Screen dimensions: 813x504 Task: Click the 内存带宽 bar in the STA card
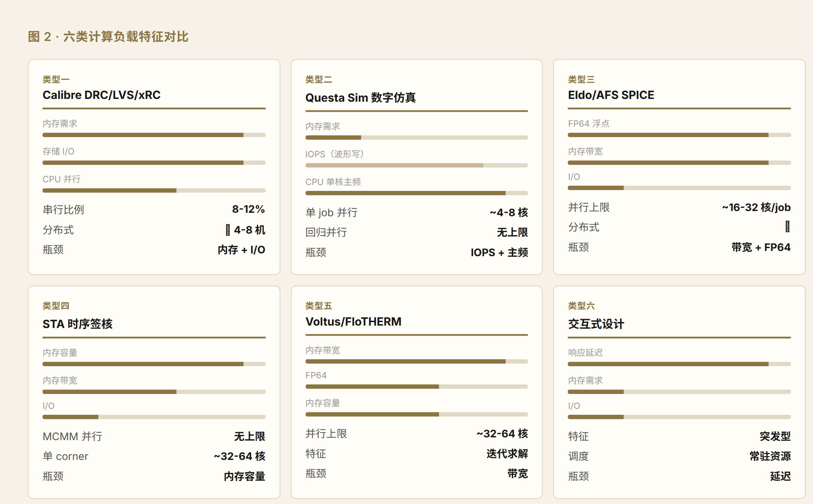[x=154, y=392]
